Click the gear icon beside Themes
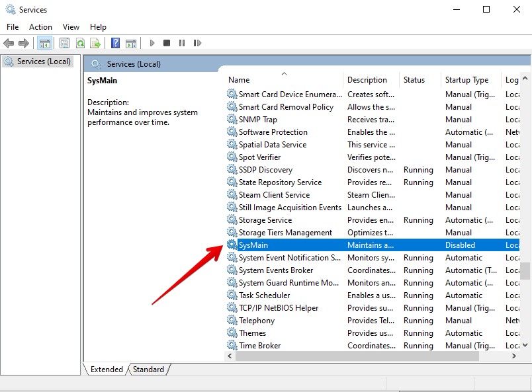Image resolution: width=532 pixels, height=392 pixels. (232, 333)
